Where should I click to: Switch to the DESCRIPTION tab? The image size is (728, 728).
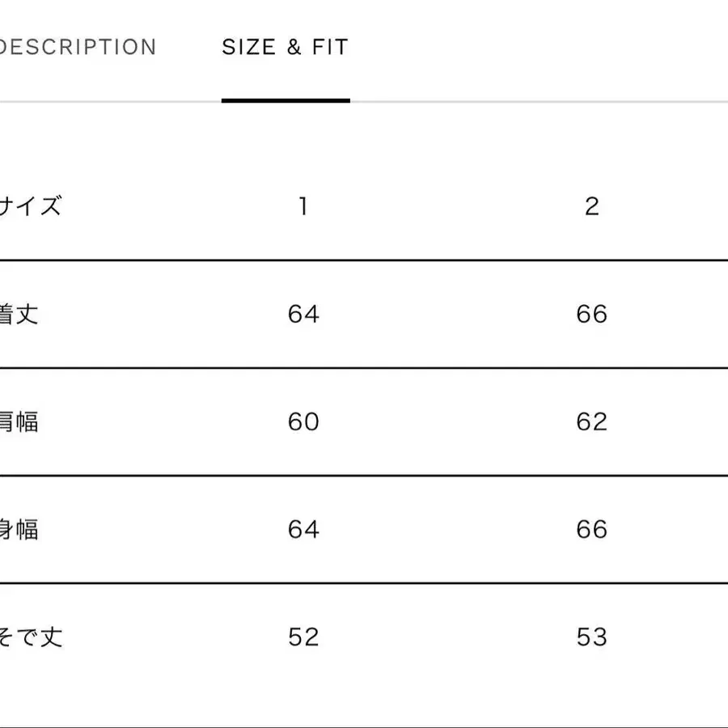[x=78, y=47]
